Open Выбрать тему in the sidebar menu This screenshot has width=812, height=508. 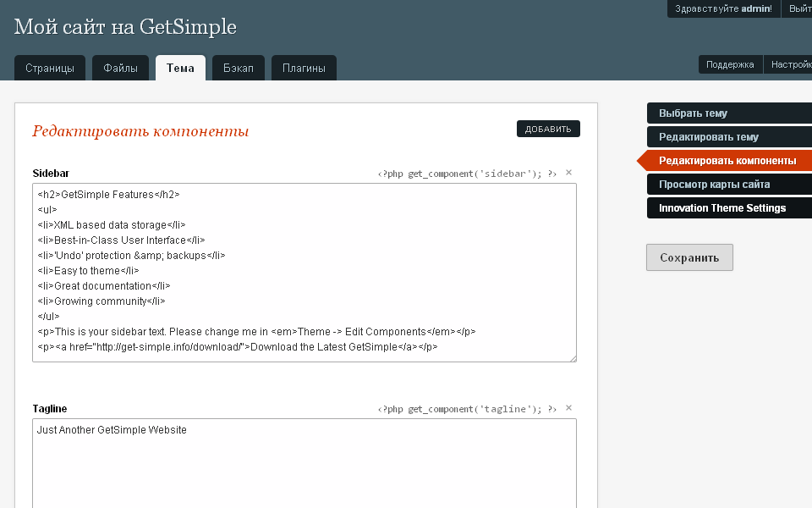click(694, 113)
